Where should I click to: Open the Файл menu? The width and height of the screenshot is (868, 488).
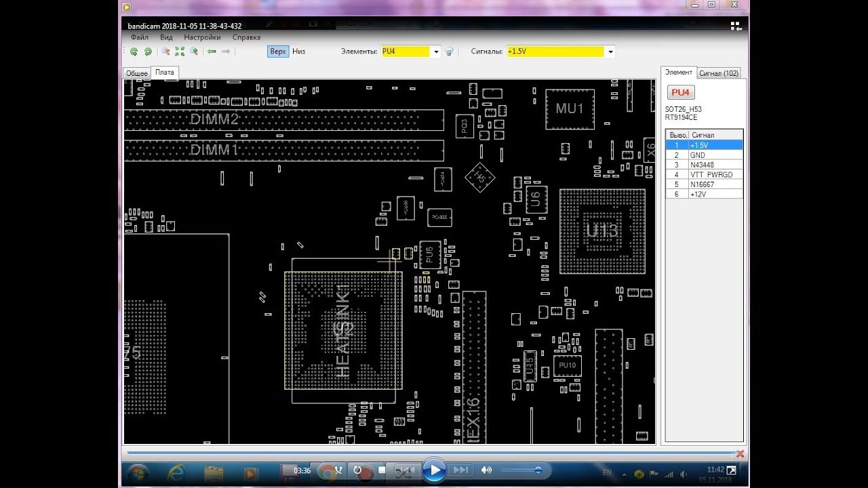click(x=140, y=37)
